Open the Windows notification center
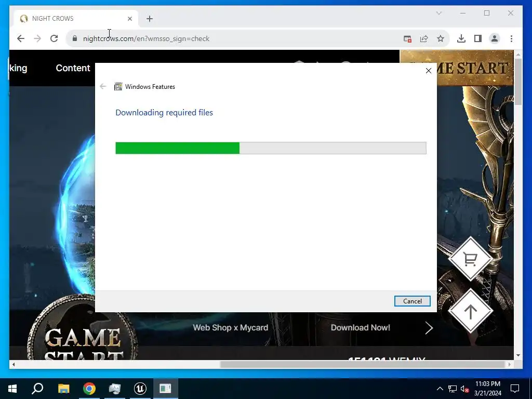Image resolution: width=532 pixels, height=399 pixels. tap(515, 389)
